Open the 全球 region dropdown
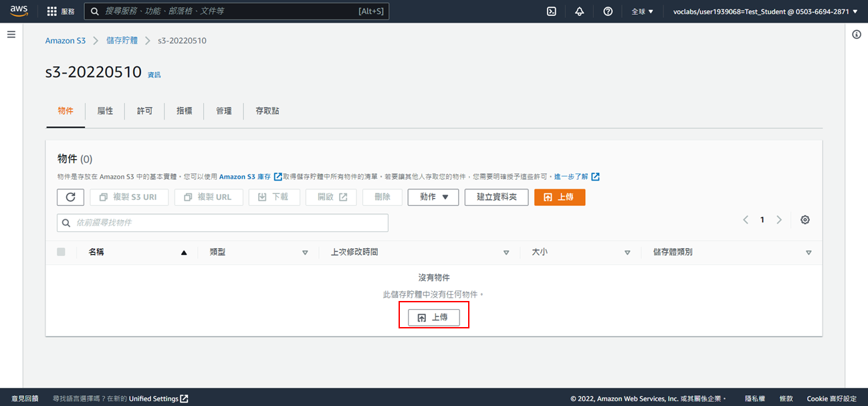 643,11
